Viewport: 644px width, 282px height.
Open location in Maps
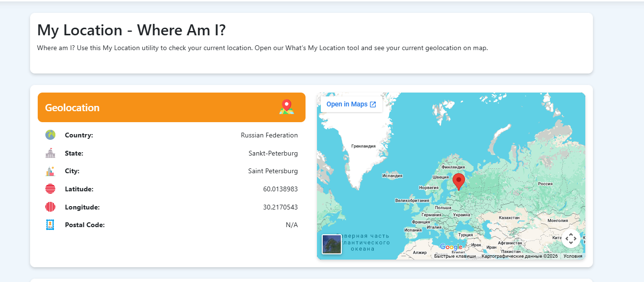tap(351, 104)
